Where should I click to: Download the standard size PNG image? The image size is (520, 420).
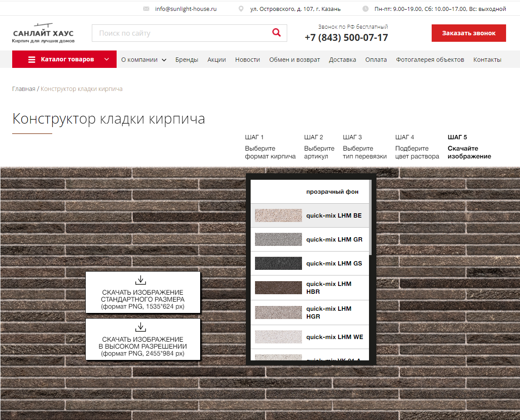tap(143, 292)
